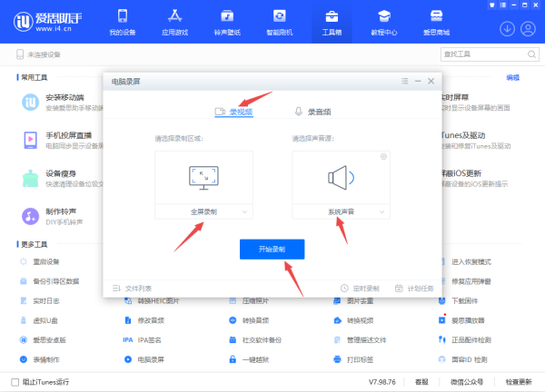545x392 pixels.
Task: Open the 管理描述文件 tool
Action: click(x=360, y=340)
